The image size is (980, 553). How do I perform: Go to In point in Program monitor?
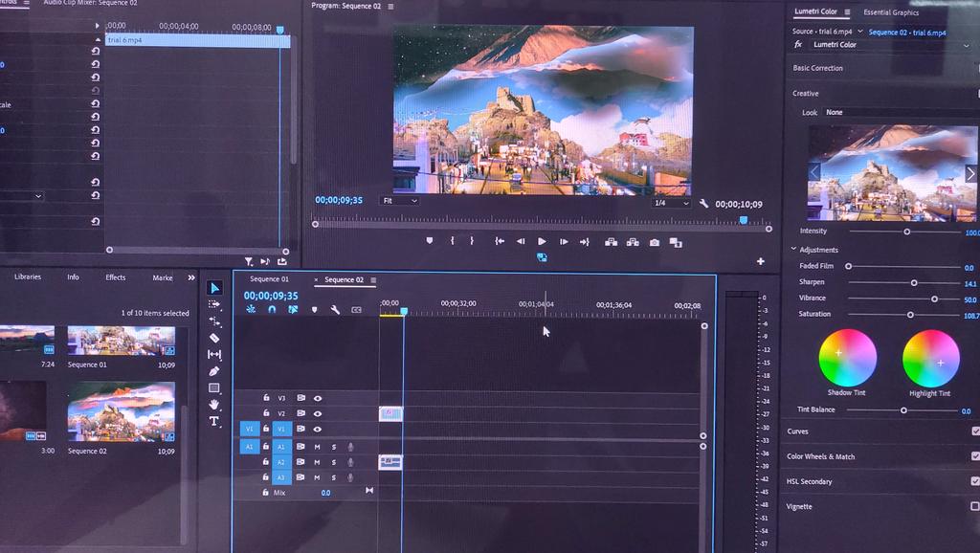tap(500, 241)
